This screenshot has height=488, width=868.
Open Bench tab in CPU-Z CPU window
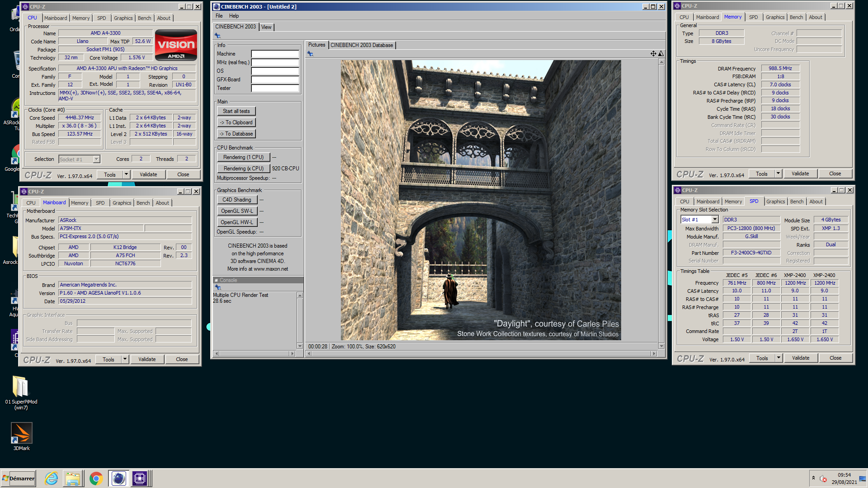coord(145,18)
